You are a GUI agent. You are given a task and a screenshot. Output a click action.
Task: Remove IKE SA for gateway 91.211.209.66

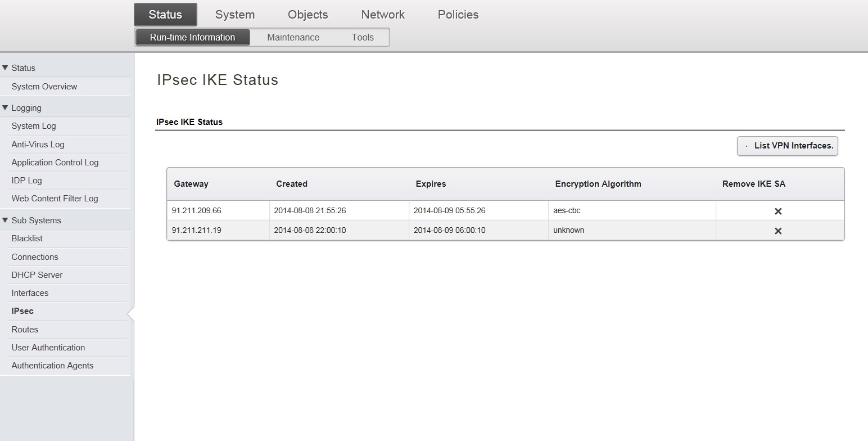778,211
